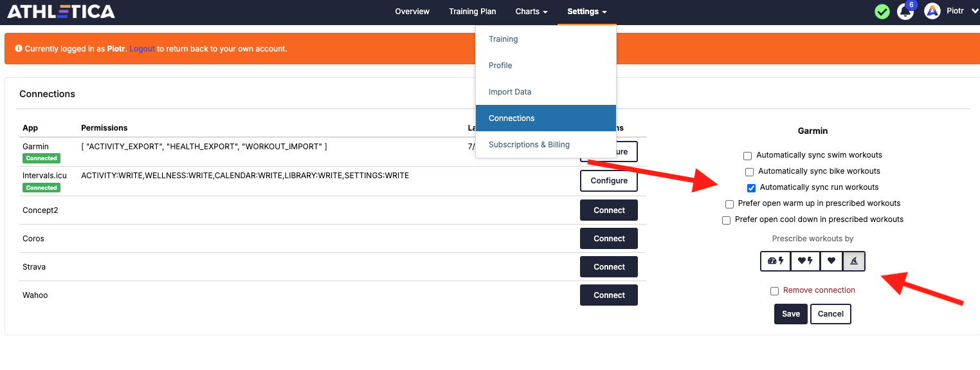The height and width of the screenshot is (370, 980).
Task: Click the info icon in orange banner
Action: (19, 48)
